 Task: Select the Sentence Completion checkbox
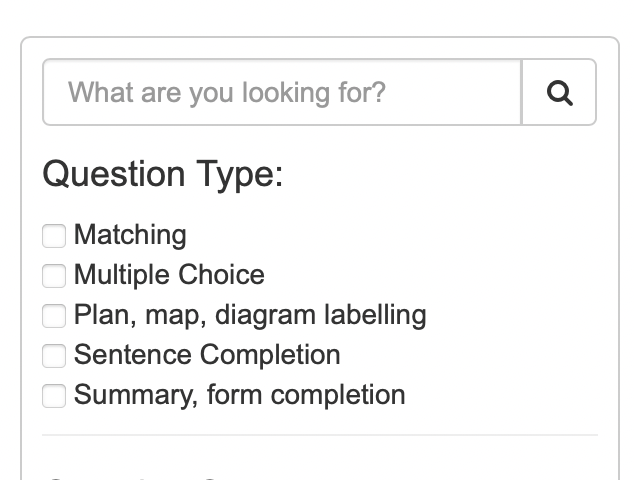tap(54, 356)
